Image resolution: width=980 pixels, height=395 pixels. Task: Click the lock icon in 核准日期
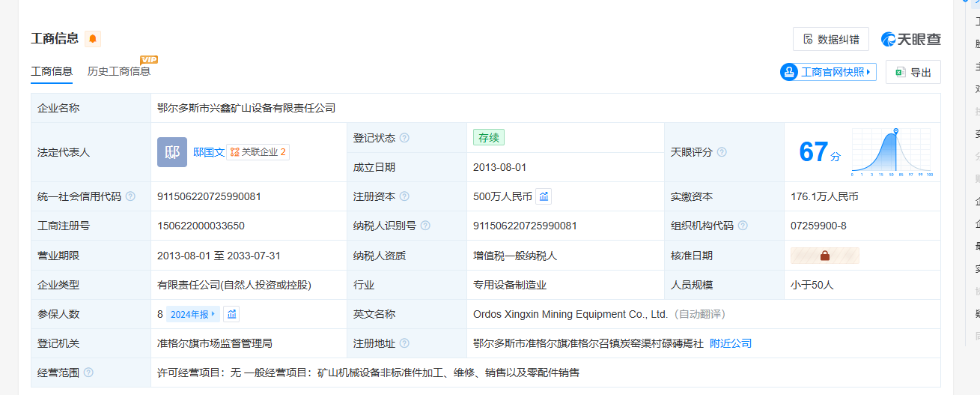[824, 256]
